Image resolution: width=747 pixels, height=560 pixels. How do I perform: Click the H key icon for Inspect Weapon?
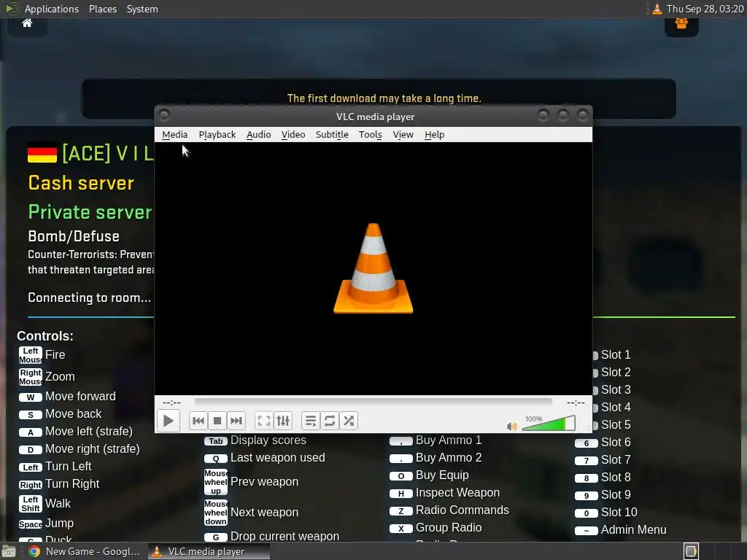[401, 494]
